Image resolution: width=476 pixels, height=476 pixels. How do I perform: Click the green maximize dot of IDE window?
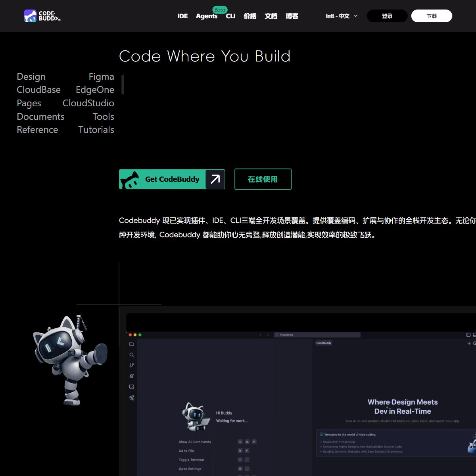click(140, 335)
